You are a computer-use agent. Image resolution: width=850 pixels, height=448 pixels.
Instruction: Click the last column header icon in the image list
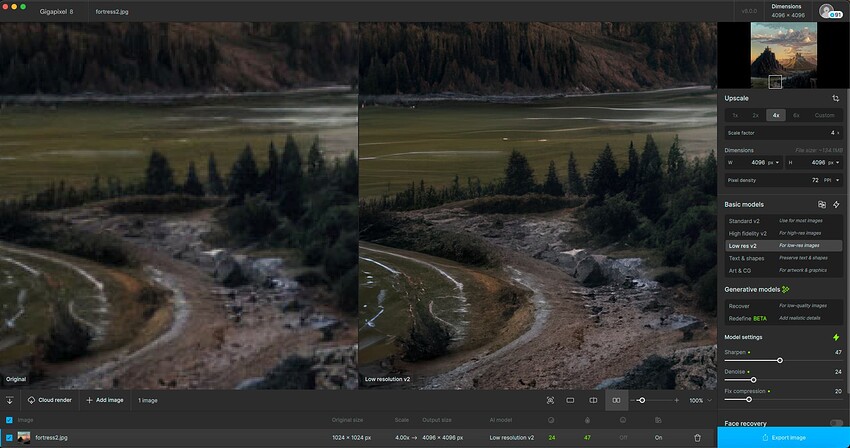658,420
